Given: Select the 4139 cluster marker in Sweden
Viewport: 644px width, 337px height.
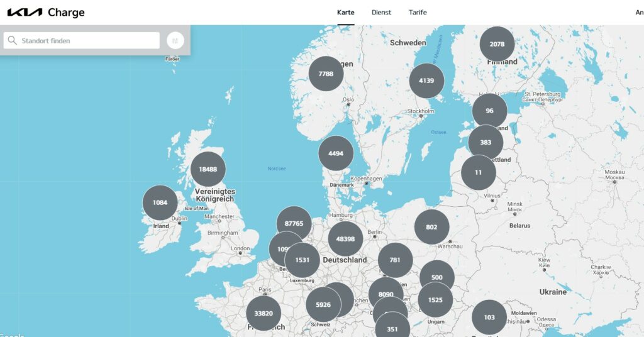Looking at the screenshot, I should (x=426, y=80).
